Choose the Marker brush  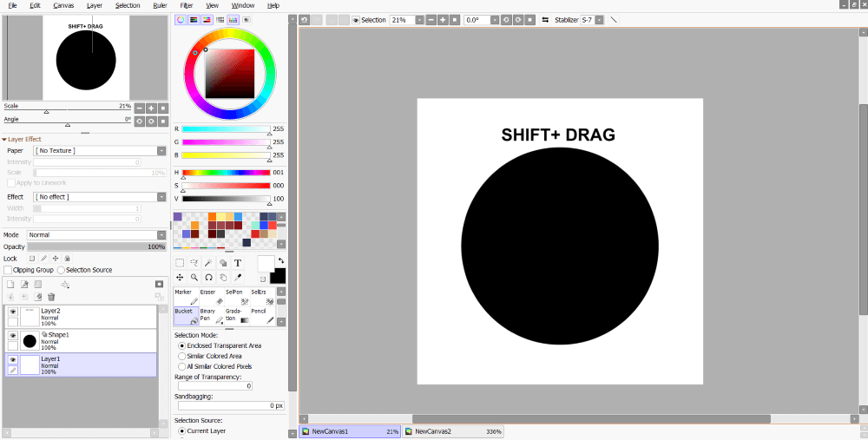pyautogui.click(x=186, y=297)
